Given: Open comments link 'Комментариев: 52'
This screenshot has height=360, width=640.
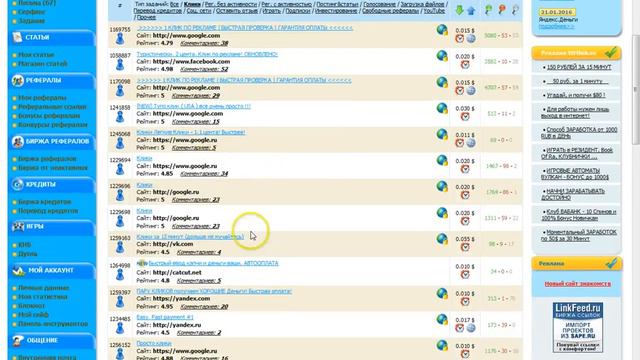Looking at the screenshot, I should click(x=204, y=69).
